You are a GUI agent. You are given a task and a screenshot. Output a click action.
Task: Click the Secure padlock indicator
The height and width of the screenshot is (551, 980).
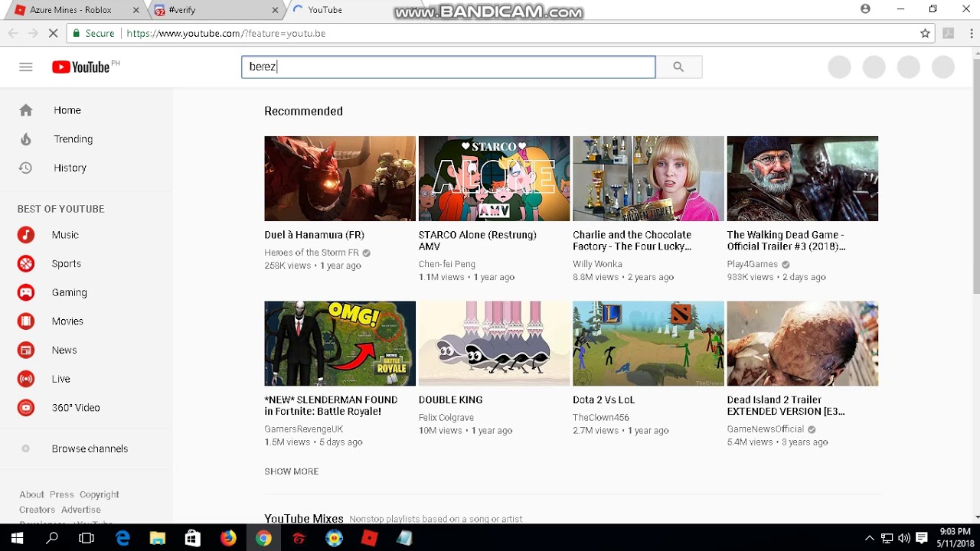point(93,34)
